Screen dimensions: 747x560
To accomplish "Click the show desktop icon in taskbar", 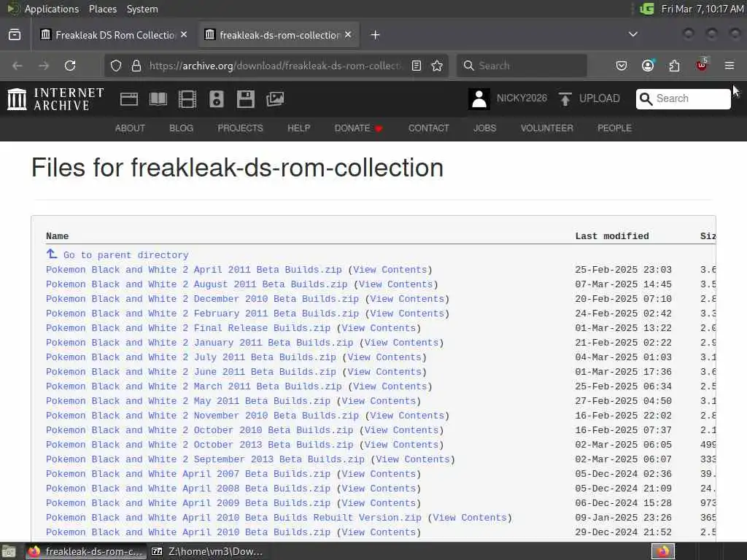I will pyautogui.click(x=9, y=551).
